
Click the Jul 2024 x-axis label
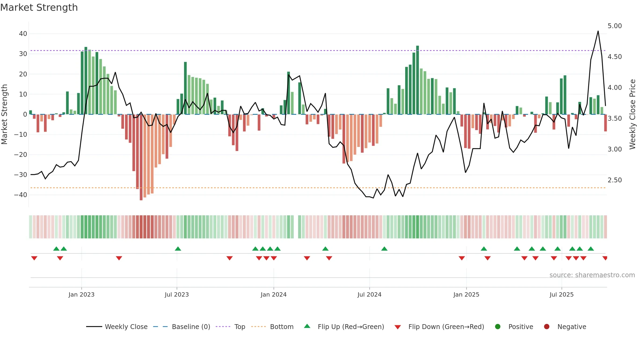pos(369,294)
